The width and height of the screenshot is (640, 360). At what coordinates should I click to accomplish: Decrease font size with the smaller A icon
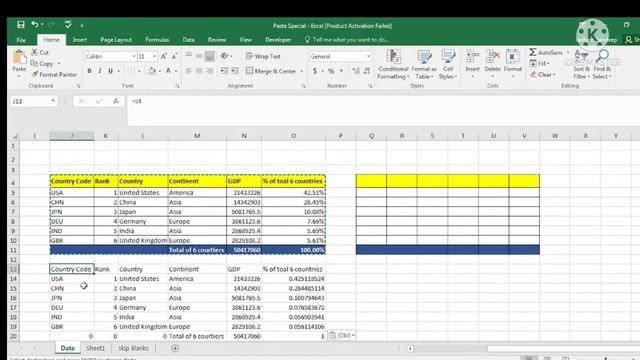pos(174,56)
